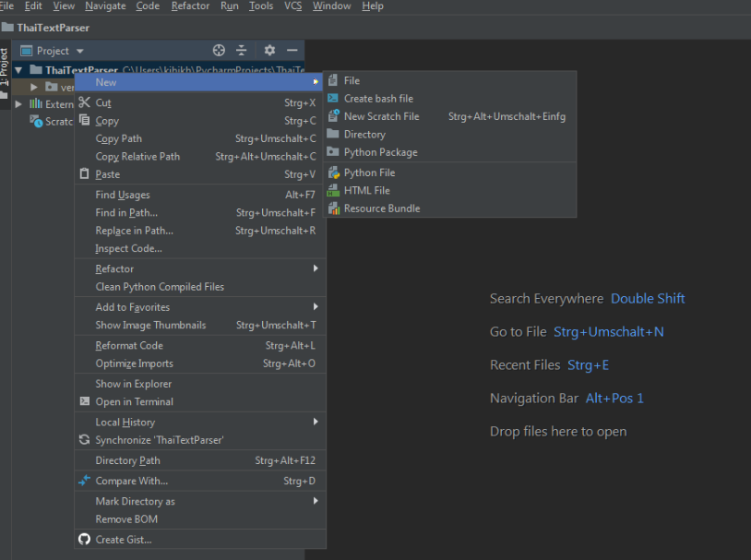Open Project panel settings gear

click(x=269, y=51)
